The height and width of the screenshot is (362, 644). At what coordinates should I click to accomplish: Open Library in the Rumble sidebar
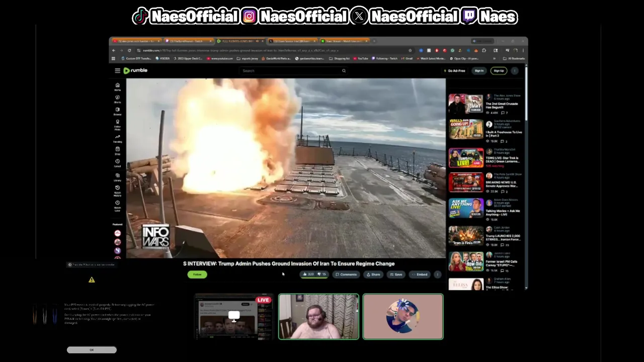tap(117, 177)
